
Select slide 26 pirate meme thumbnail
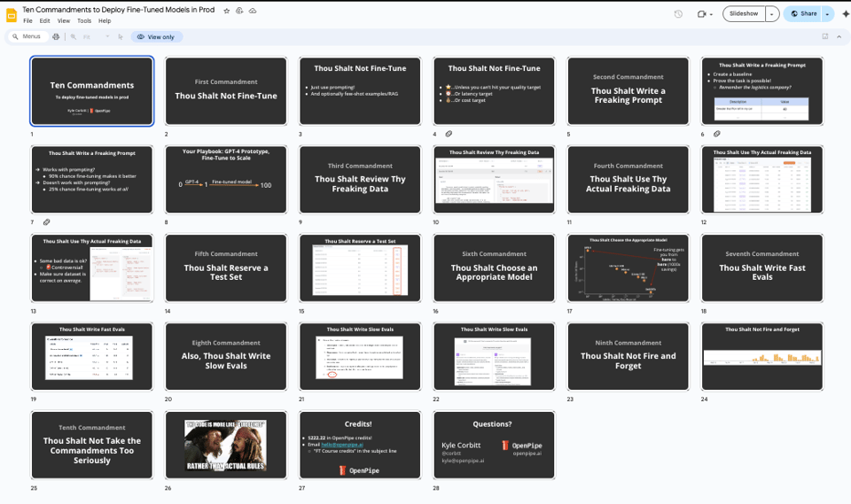(226, 446)
